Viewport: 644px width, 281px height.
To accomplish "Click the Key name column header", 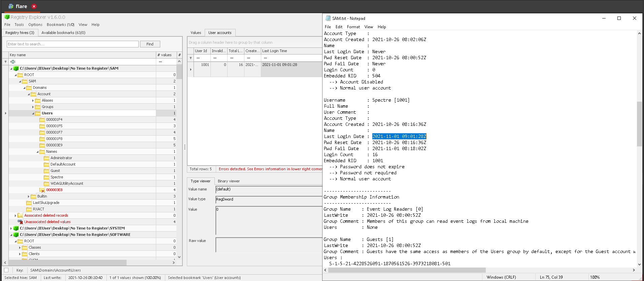I will pyautogui.click(x=82, y=55).
